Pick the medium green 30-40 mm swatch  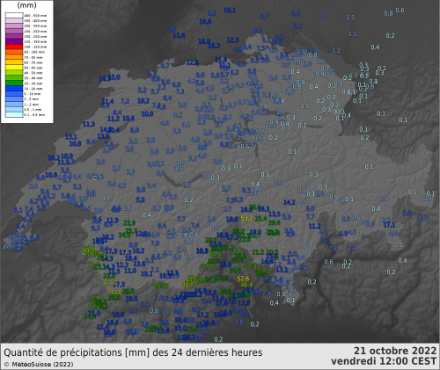point(14,78)
